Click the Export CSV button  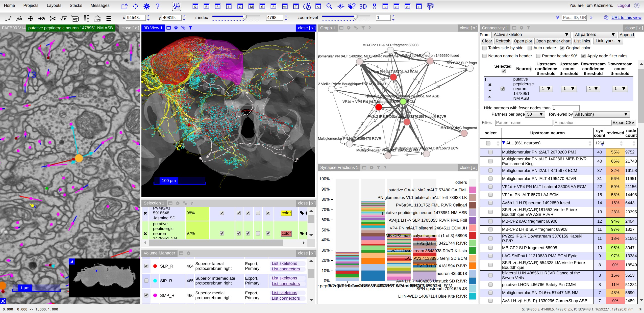(623, 123)
